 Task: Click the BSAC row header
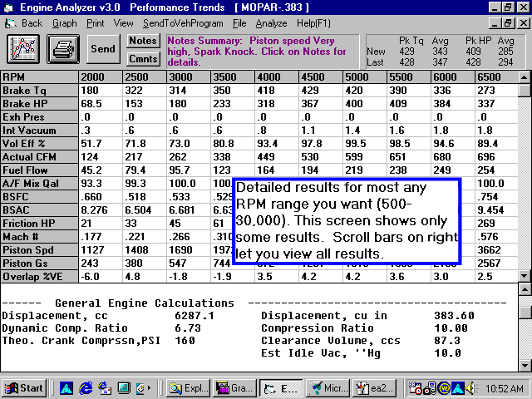pos(39,210)
